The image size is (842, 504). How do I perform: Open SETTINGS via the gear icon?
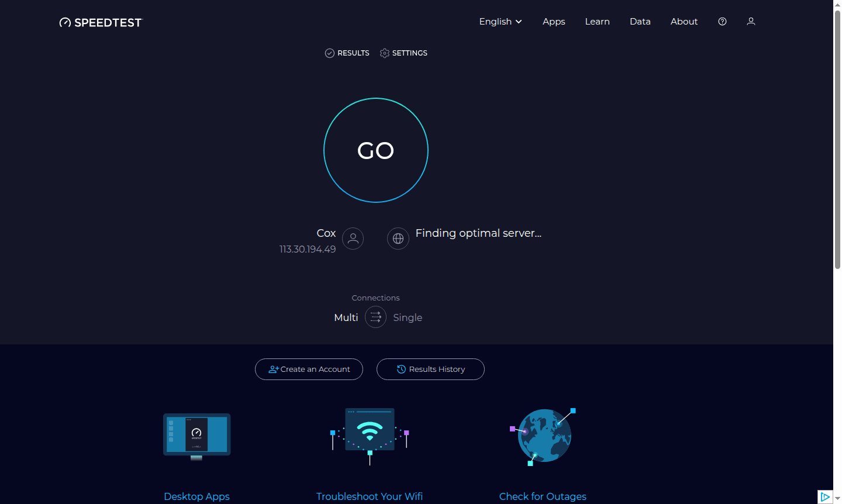click(385, 53)
